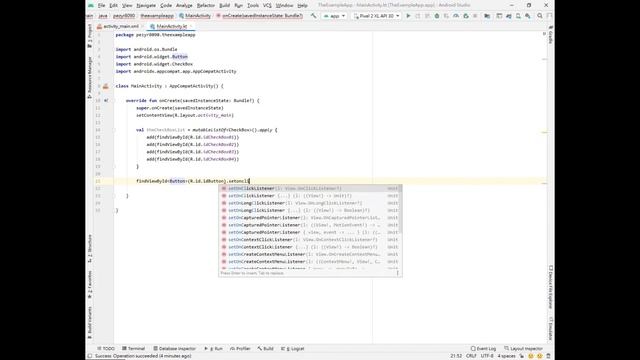Select setOnContextClickListener(l: View.OnContextClickListener) suggestion

(310, 240)
